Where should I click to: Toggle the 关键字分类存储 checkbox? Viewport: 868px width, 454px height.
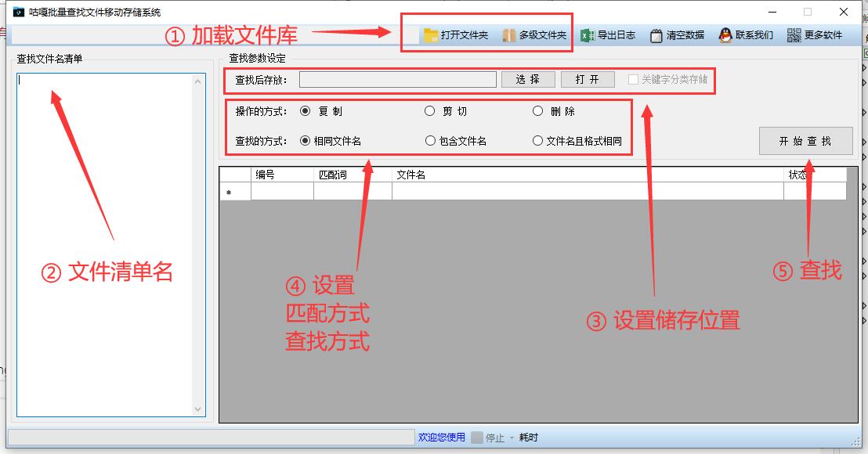[633, 80]
